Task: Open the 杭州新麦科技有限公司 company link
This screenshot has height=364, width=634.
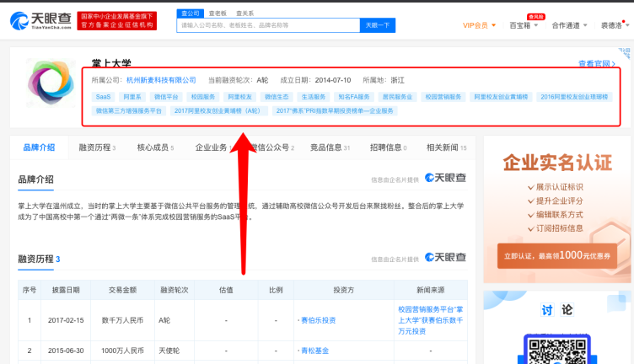Action: 161,80
